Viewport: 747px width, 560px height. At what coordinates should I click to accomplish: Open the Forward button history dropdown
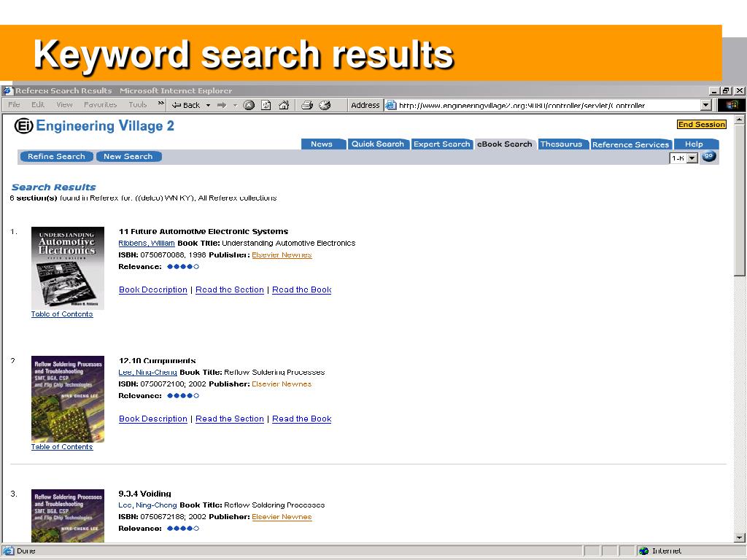tap(235, 105)
